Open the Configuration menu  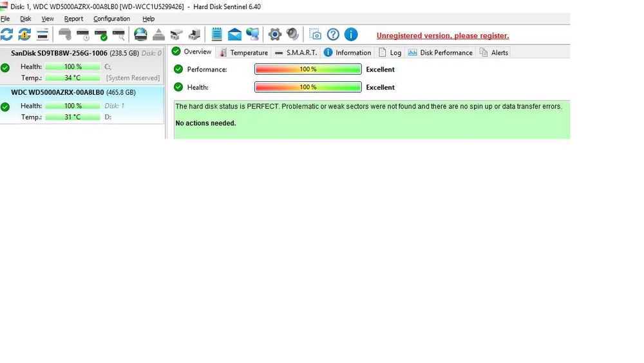click(x=111, y=19)
